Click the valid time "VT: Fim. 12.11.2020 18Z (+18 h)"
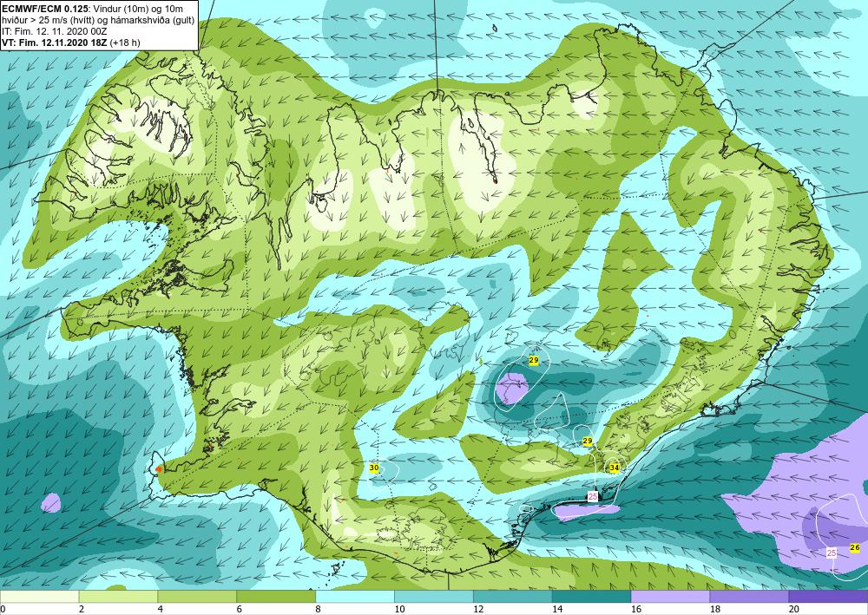This screenshot has width=868, height=615. (x=71, y=42)
